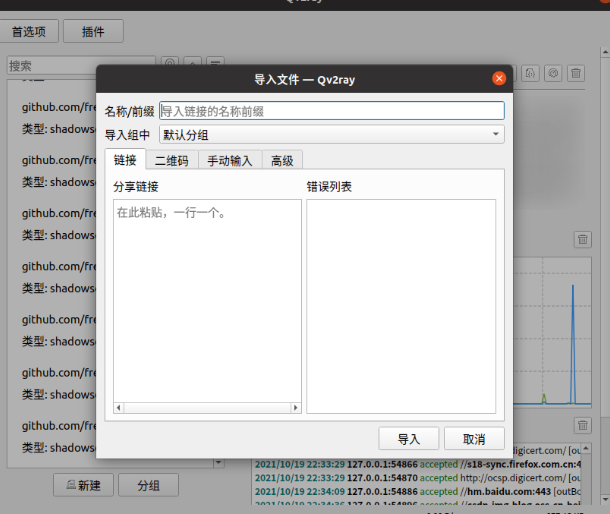Click the scroll-down arrow of the connection list
Screen dimensions: 610x514
(x=219, y=462)
